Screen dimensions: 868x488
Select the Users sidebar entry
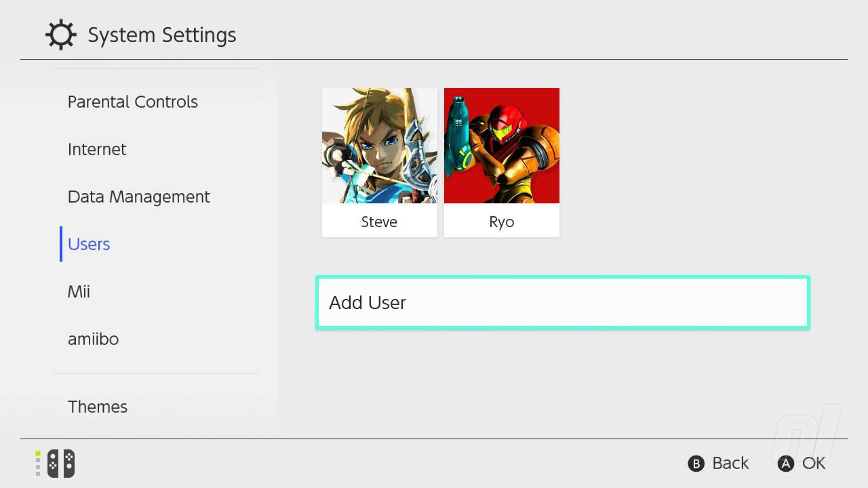pyautogui.click(x=89, y=244)
